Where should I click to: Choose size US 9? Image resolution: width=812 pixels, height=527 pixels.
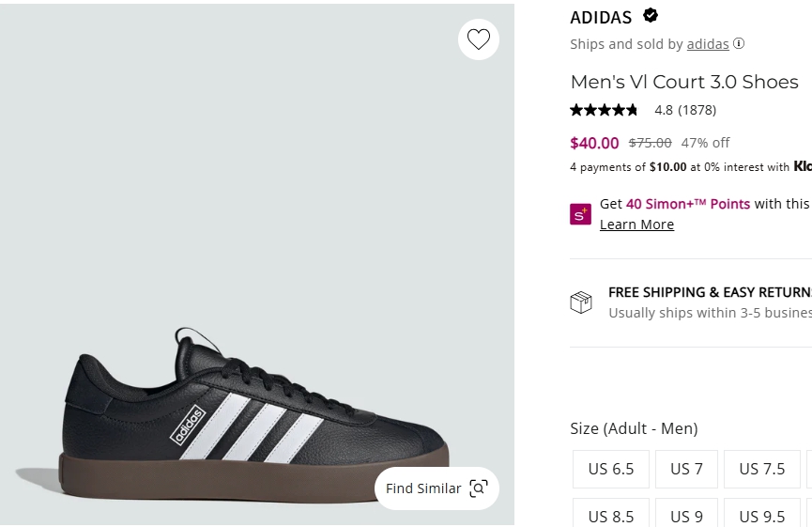[x=686, y=513]
